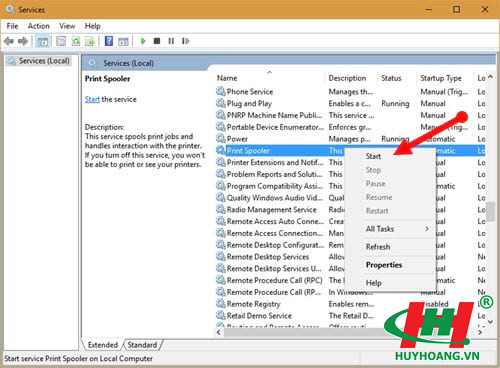Sort by the Name column header
Screen dimensions: 500x368
coord(269,78)
